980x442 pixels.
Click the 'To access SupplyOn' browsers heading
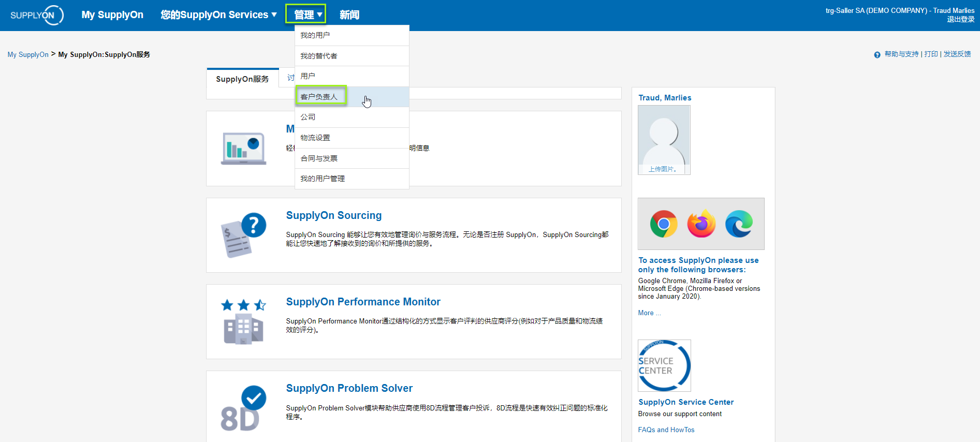click(698, 265)
